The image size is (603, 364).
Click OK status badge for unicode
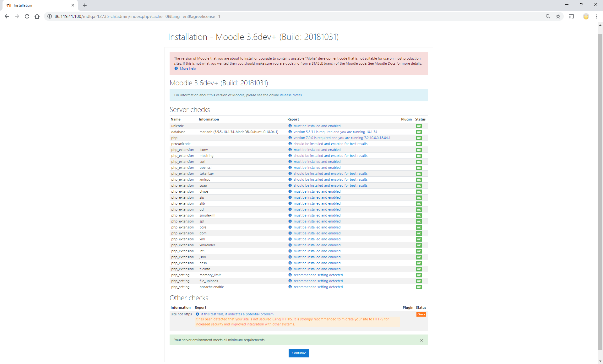pyautogui.click(x=419, y=126)
